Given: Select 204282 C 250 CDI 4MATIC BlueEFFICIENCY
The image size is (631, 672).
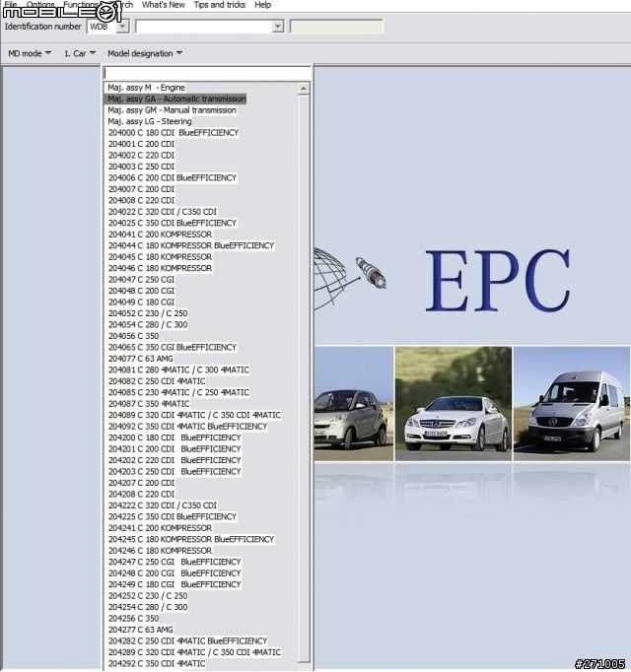Looking at the screenshot, I should (x=188, y=640).
